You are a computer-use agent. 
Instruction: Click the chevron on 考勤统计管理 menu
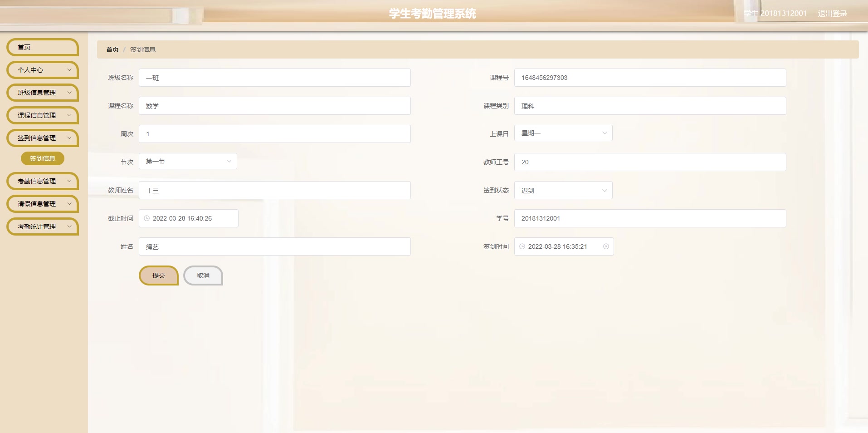69,226
